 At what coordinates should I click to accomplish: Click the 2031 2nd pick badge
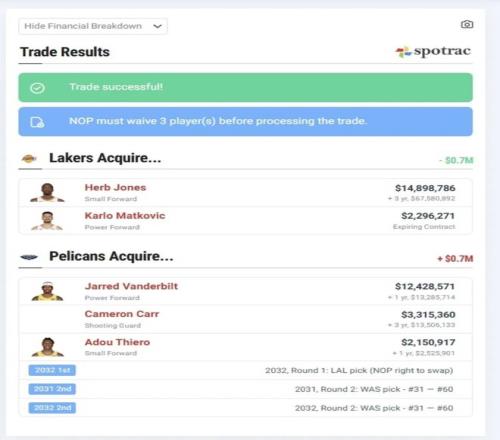pos(52,389)
